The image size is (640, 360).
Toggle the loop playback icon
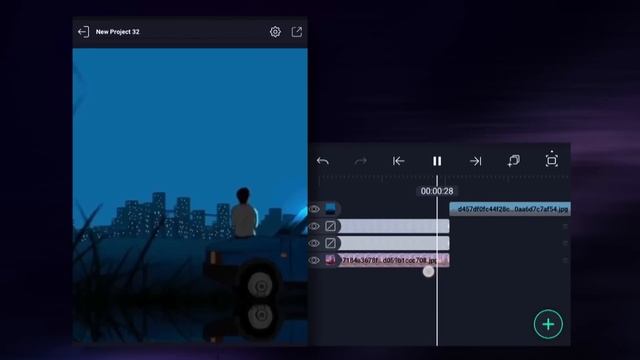tap(513, 160)
